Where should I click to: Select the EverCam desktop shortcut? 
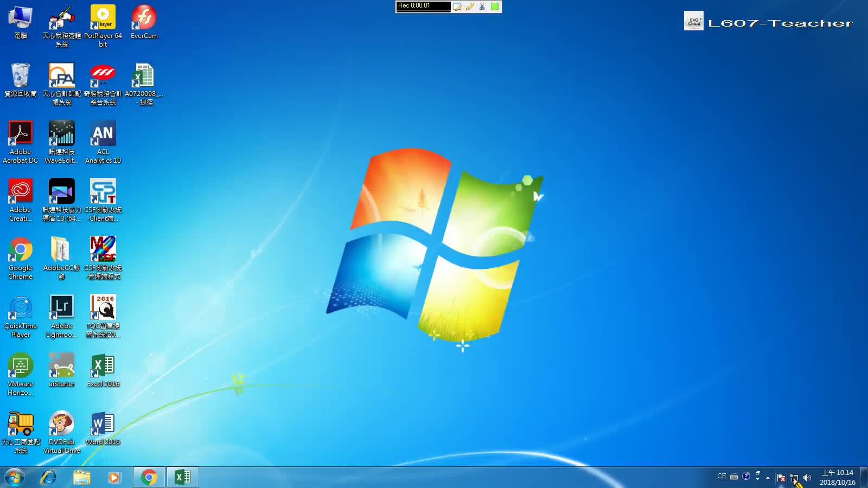tap(144, 23)
